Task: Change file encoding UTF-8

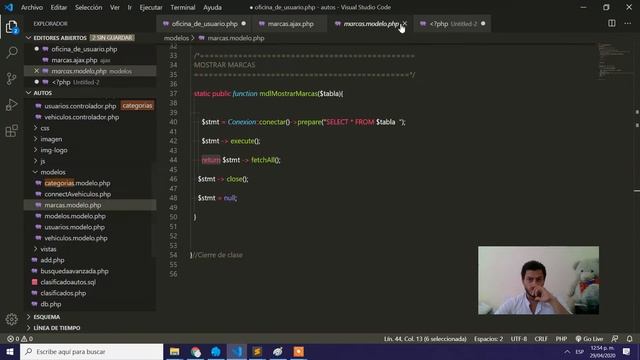Action: point(519,339)
